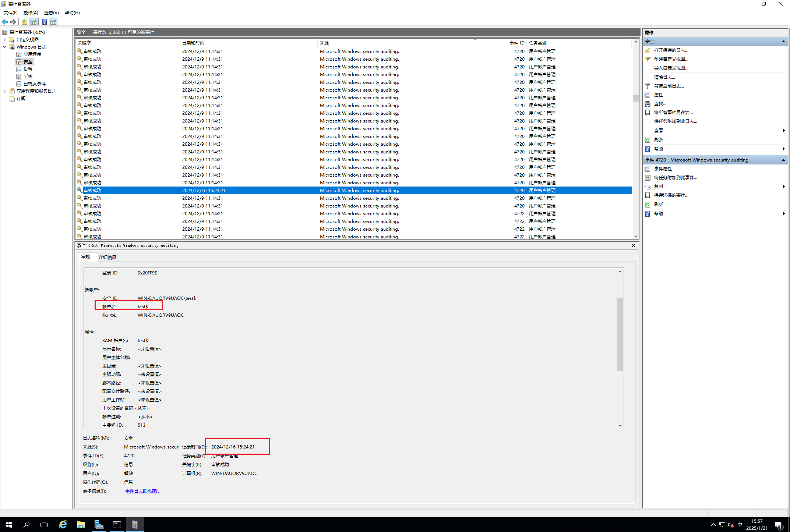The image size is (790, 532).
Task: Click the 属性 icon in actions pane
Action: click(648, 95)
